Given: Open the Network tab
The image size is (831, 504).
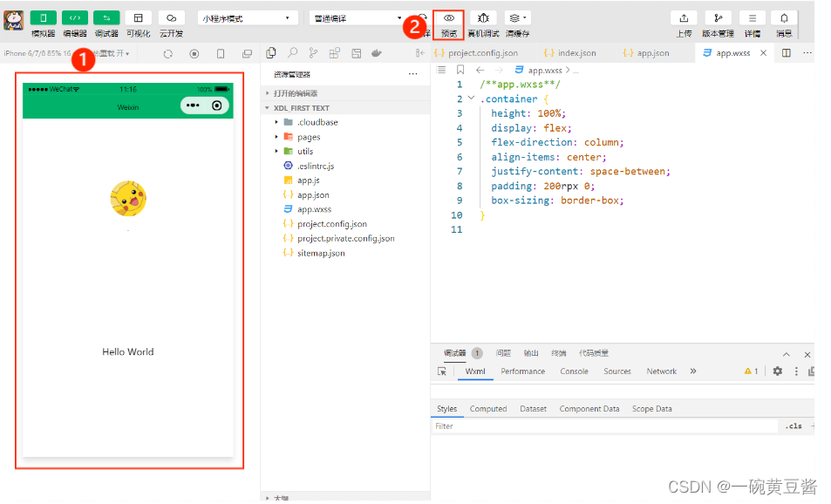Looking at the screenshot, I should tap(662, 371).
